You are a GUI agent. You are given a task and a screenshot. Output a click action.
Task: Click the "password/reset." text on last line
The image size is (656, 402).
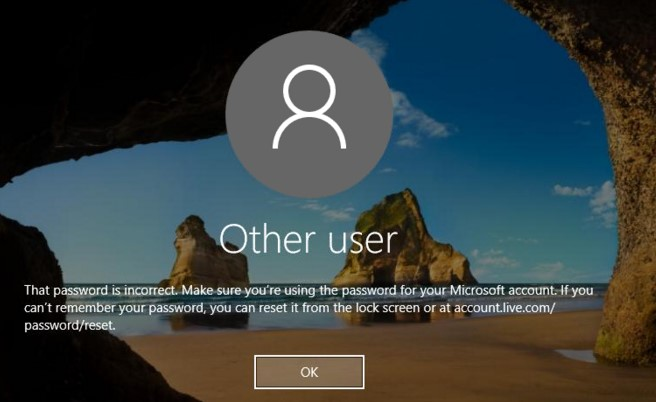(70, 325)
